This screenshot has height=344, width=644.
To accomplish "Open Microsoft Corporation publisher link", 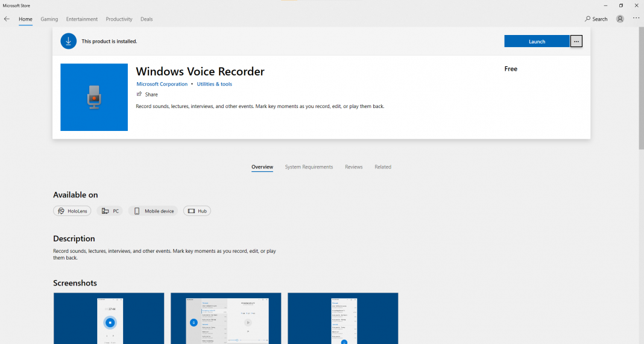I will click(162, 84).
